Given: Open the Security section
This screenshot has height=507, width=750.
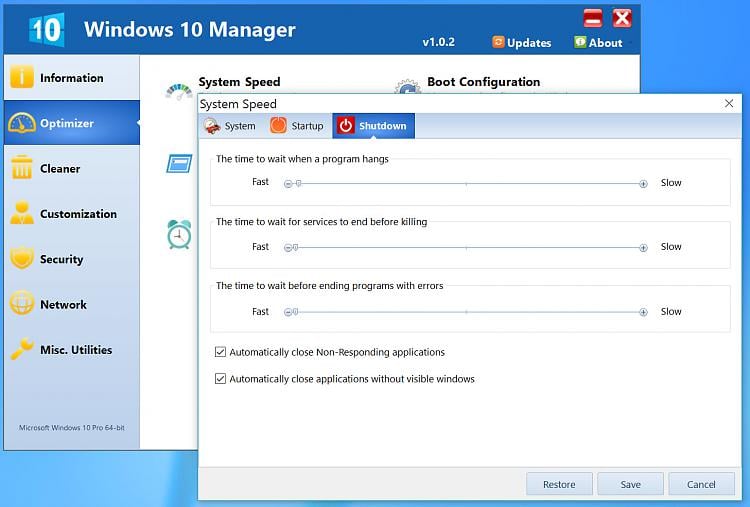Looking at the screenshot, I should click(72, 259).
